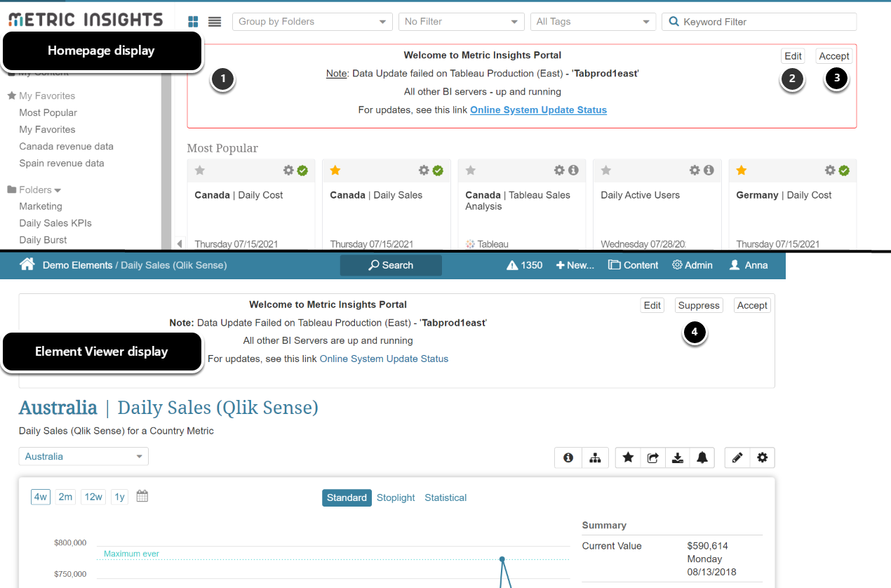Open the New... menu
This screenshot has height=588, width=891.
coord(575,265)
